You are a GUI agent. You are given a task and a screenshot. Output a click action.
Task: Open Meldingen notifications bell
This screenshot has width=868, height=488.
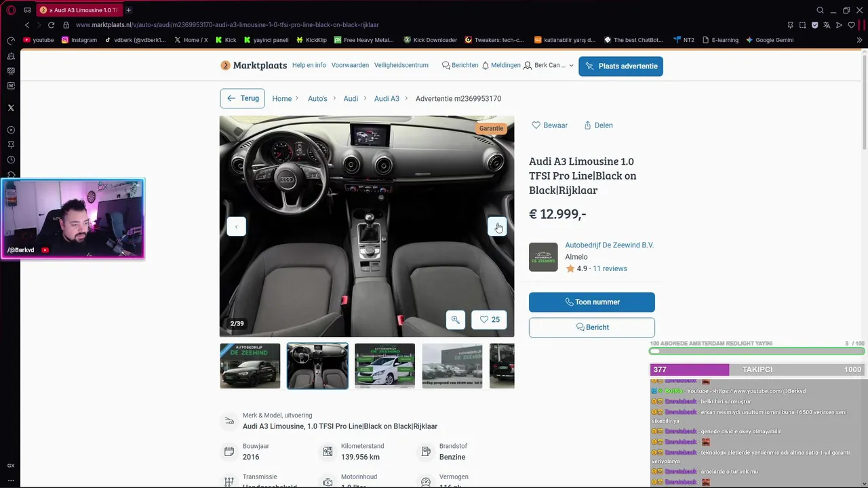501,66
